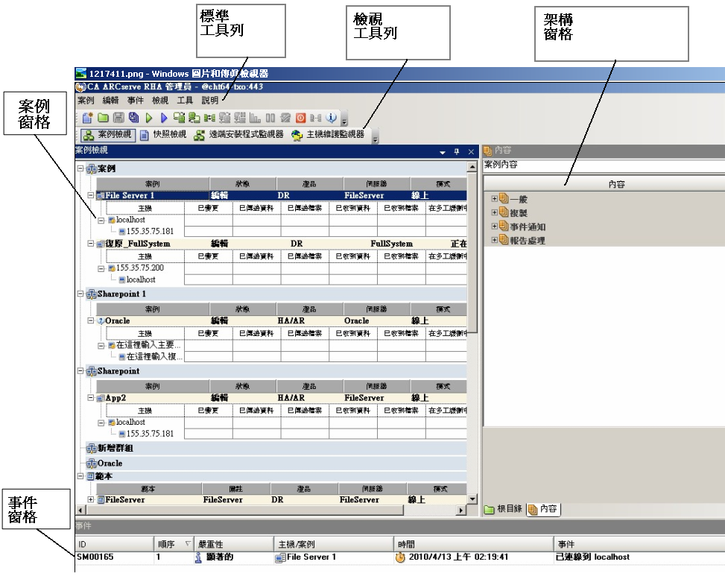Pin the 案例檢視 panel

tap(457, 151)
